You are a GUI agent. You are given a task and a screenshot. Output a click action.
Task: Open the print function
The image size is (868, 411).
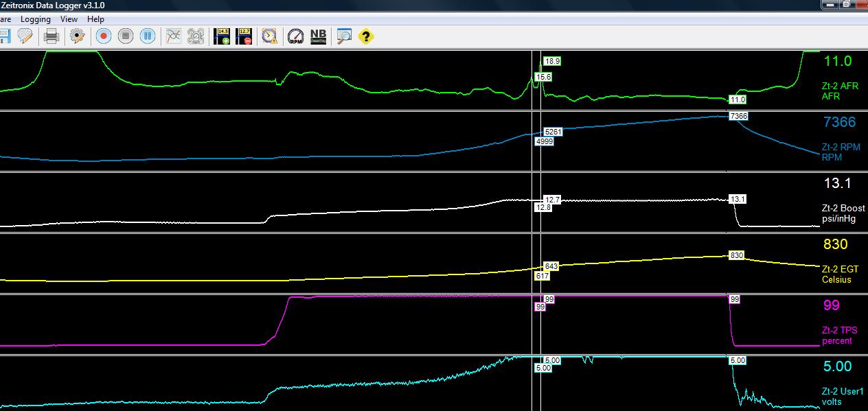(51, 36)
